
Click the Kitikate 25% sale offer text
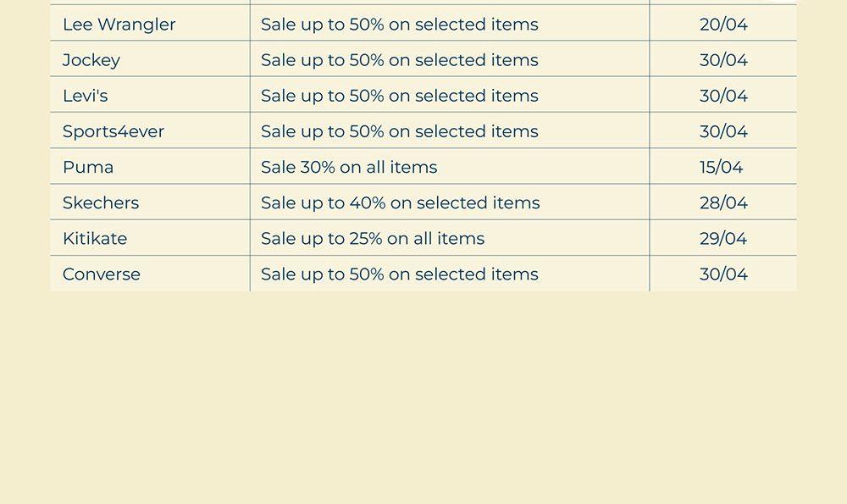click(373, 238)
